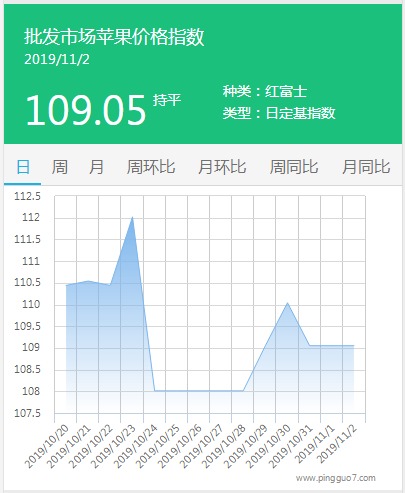Click the 109.5 y-axis label
Screen dimensions: 405x493
(x=27, y=326)
